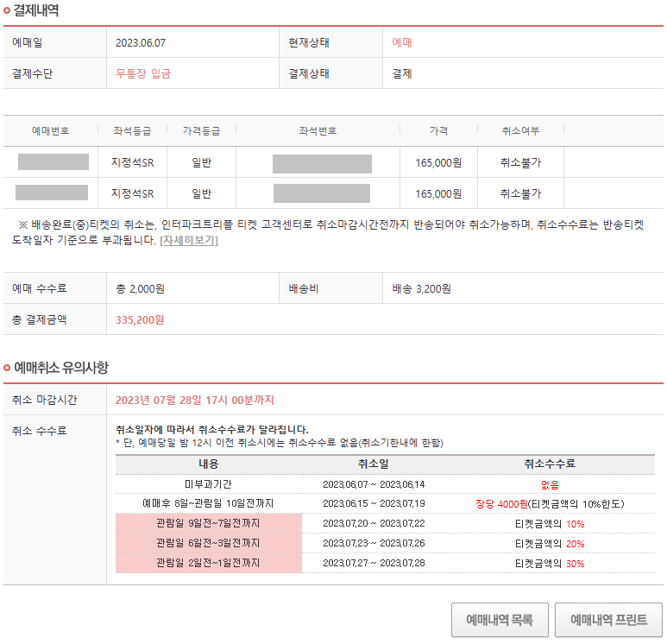The height and width of the screenshot is (644, 667).
Task: Click the 좌석등급 column header
Action: coord(132,131)
